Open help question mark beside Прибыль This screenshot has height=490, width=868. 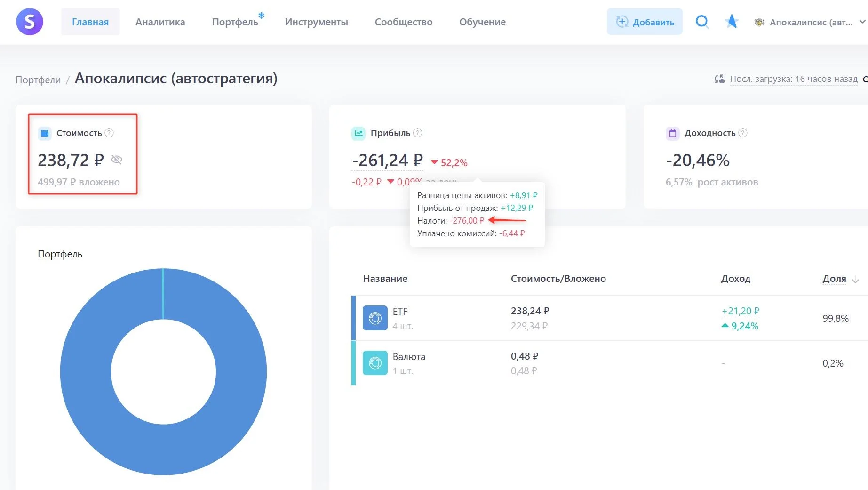(418, 133)
